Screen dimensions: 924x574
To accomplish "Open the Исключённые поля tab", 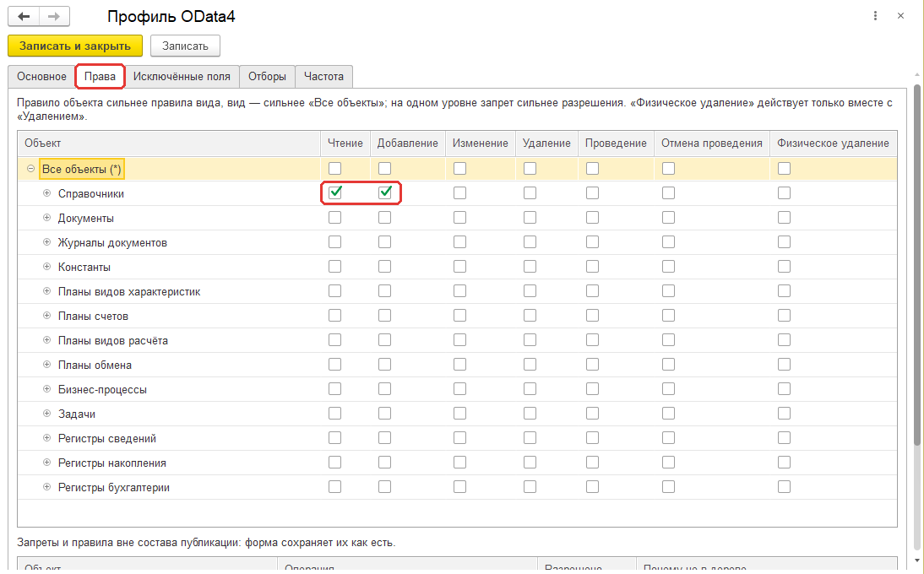I will [x=182, y=77].
